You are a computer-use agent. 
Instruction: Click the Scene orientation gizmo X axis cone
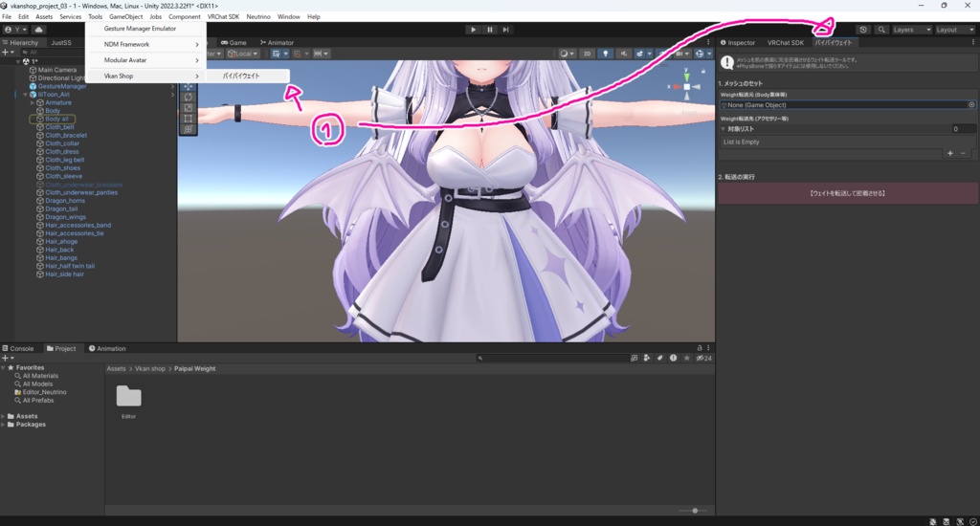[677, 87]
